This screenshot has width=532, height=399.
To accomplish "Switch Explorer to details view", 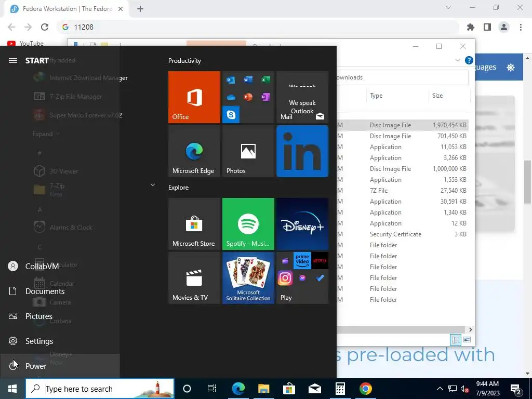I will pos(456,339).
